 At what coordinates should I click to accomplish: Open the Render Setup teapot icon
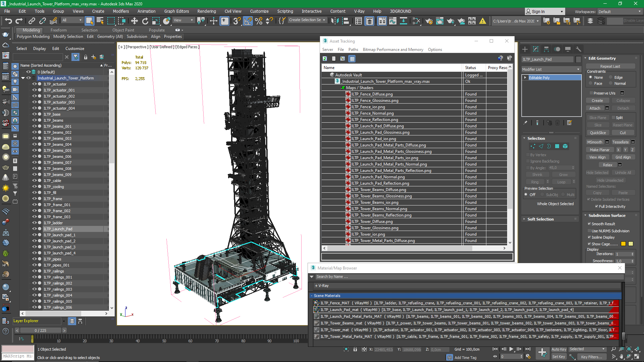[x=429, y=21]
